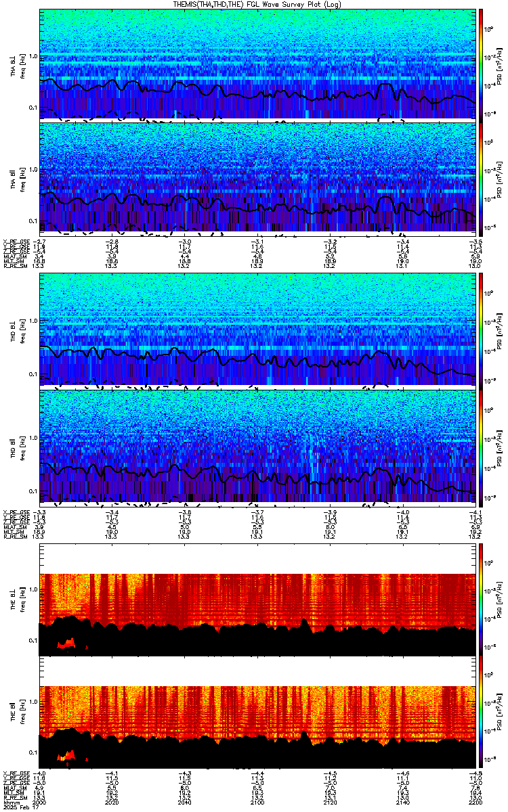Click R_RE_SM row label below THA panels
The image size is (508, 812).
click(15, 267)
